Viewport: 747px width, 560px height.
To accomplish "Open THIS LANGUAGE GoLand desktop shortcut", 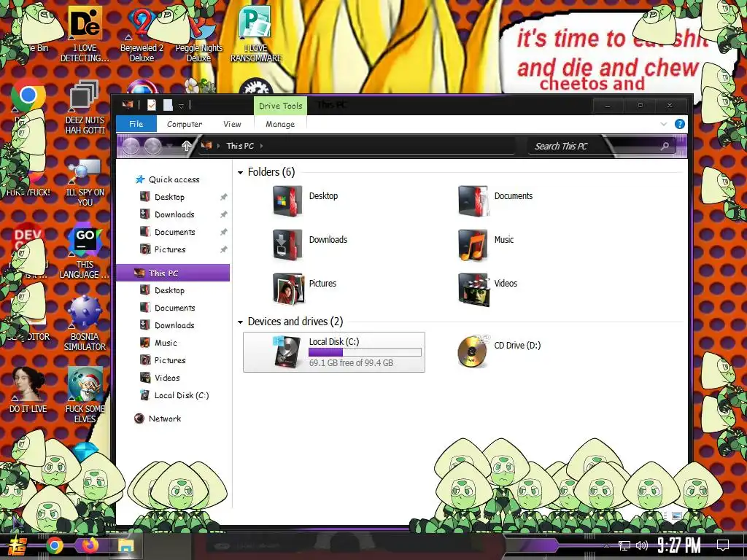I will [85, 252].
